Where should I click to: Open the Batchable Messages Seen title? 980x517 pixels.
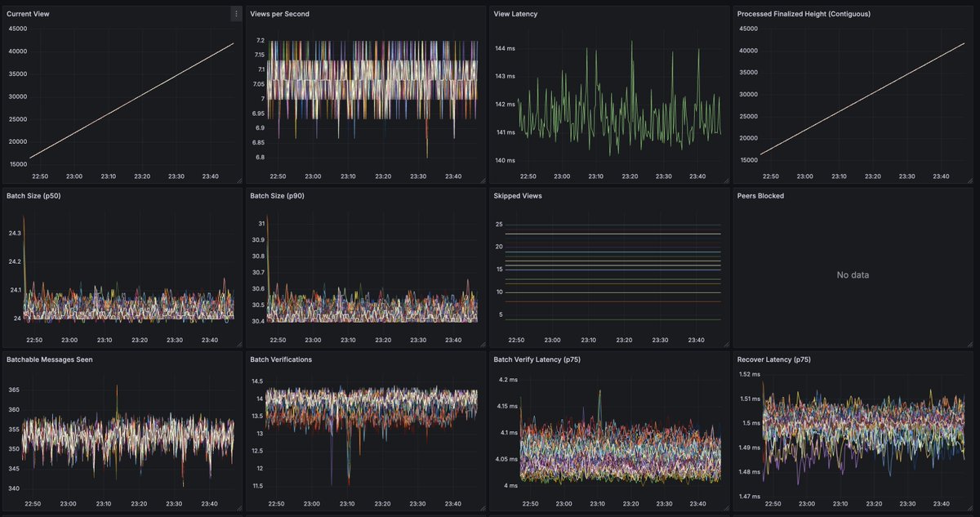point(50,359)
